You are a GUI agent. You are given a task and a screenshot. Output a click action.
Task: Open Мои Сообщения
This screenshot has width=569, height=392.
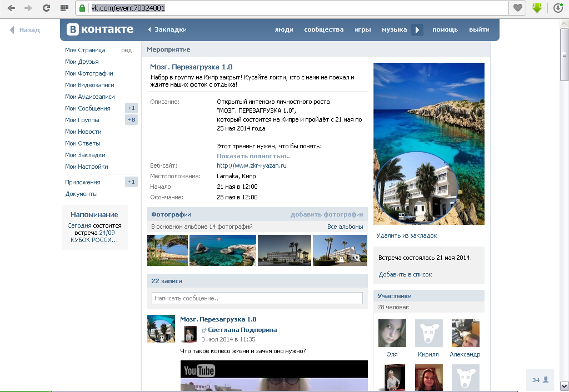click(88, 108)
